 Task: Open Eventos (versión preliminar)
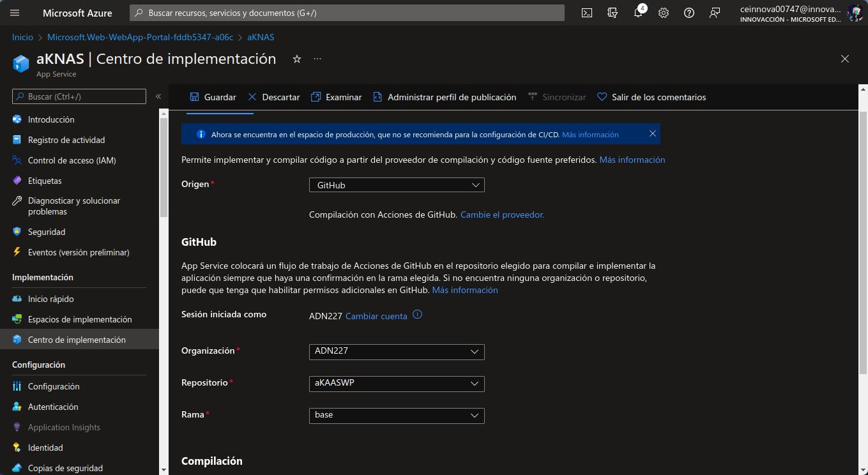pyautogui.click(x=79, y=252)
